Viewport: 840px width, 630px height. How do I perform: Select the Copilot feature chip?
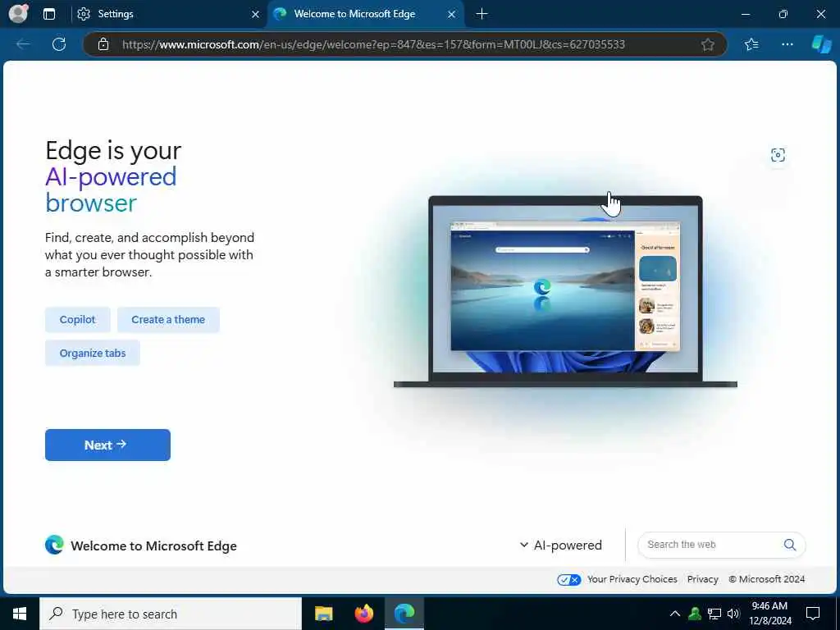tap(78, 320)
